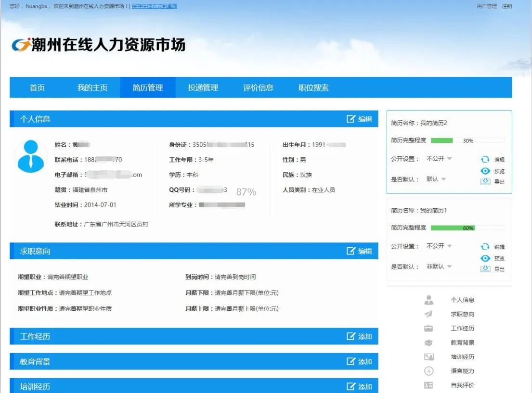Screen dimensions: 532x393
Task: Open 公开设置 dropdown for 我的简历2
Action: click(439, 158)
